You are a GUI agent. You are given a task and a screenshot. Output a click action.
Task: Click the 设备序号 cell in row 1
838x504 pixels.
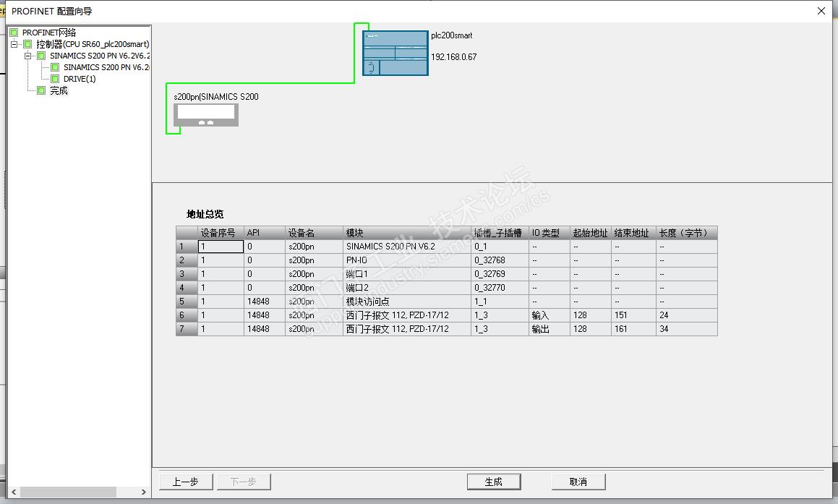point(221,247)
